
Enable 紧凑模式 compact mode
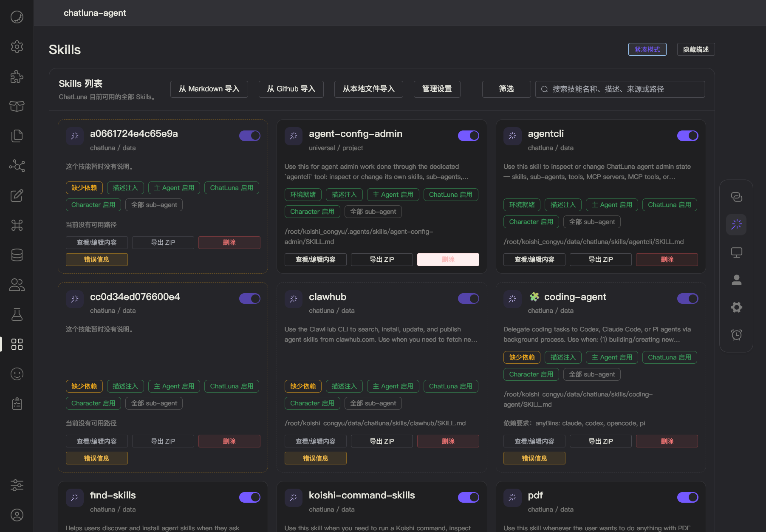647,49
